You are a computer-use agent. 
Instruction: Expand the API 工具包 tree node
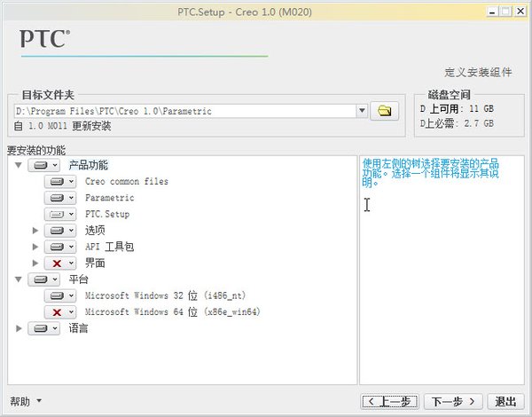[35, 247]
